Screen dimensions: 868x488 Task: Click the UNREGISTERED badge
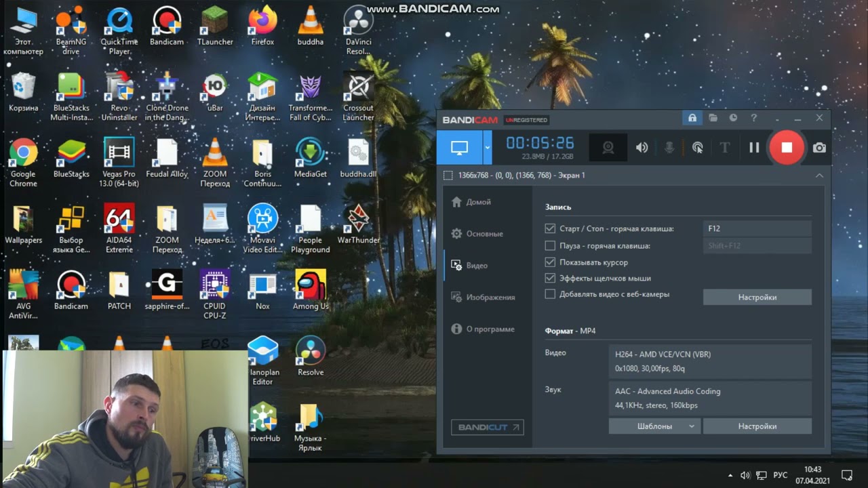click(526, 120)
